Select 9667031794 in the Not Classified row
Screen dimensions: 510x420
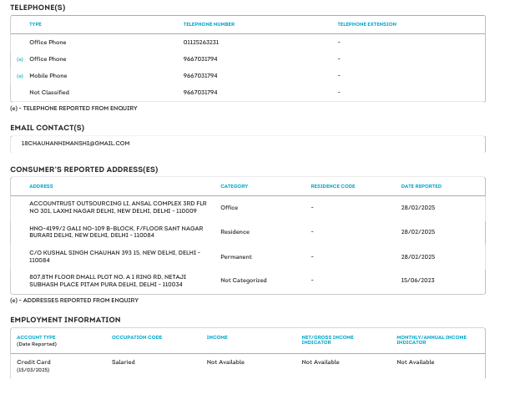point(200,93)
